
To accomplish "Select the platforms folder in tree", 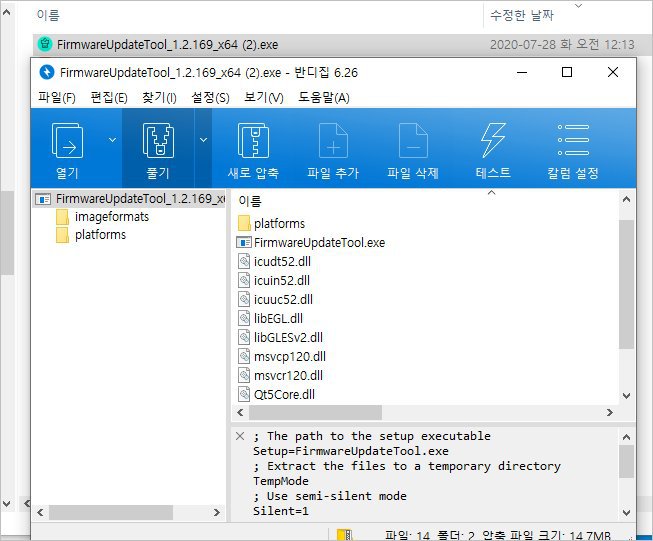I will (x=100, y=235).
